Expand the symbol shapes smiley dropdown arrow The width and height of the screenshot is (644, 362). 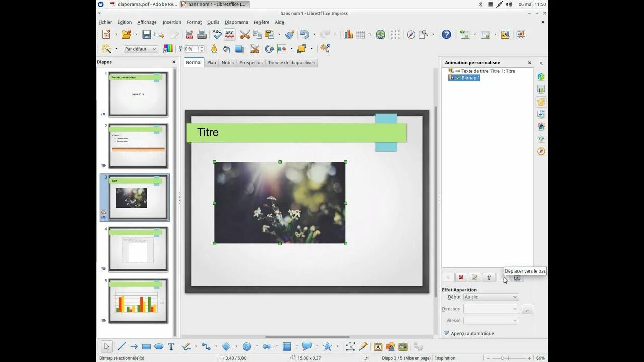[x=256, y=346]
